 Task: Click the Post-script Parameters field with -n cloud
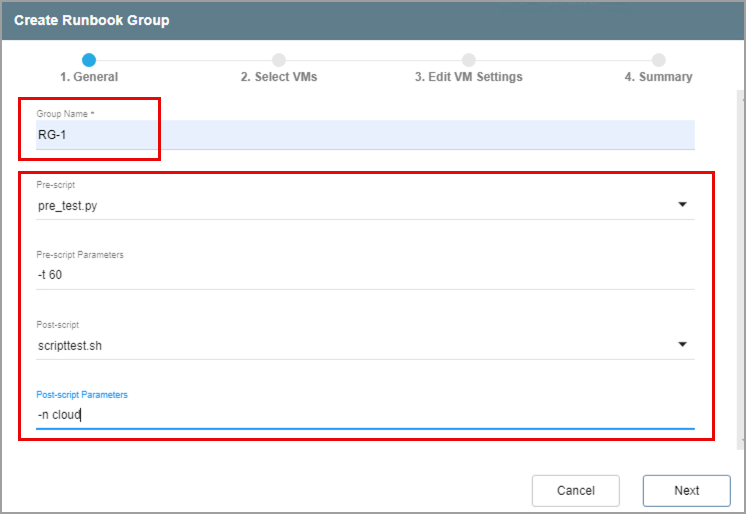365,414
